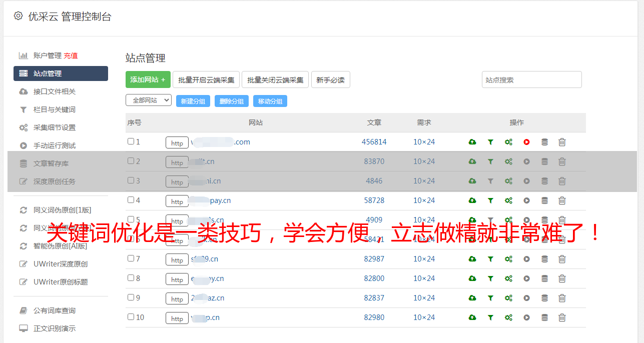Click the play icon in row 4
The image size is (644, 343).
click(526, 200)
